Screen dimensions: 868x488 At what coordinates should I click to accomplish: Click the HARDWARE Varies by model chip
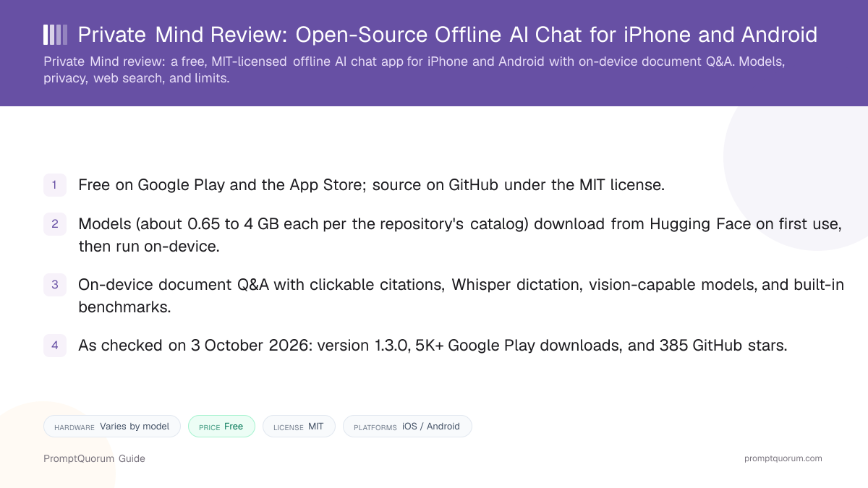[112, 427]
